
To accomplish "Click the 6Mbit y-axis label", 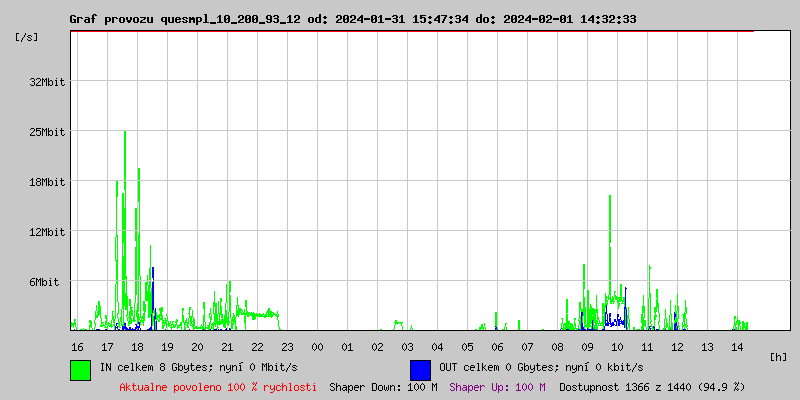I will coord(44,282).
